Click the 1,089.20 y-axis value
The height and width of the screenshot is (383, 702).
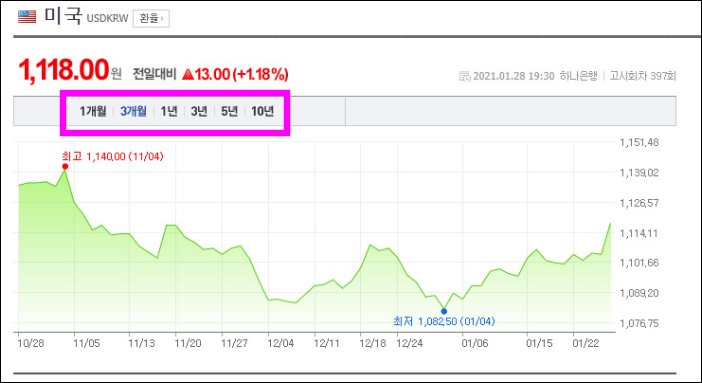(639, 293)
